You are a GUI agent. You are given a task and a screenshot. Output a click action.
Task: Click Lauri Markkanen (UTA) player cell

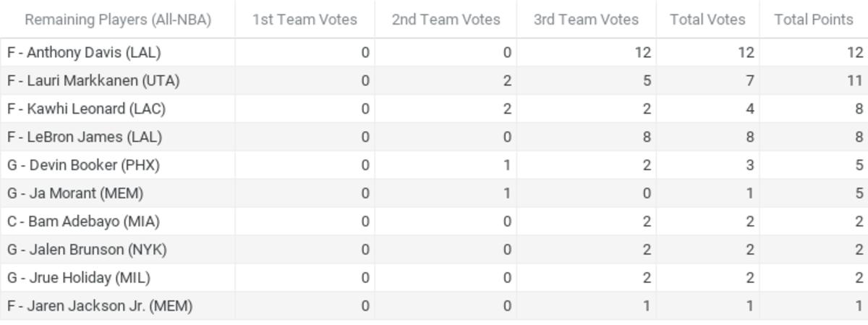click(93, 80)
